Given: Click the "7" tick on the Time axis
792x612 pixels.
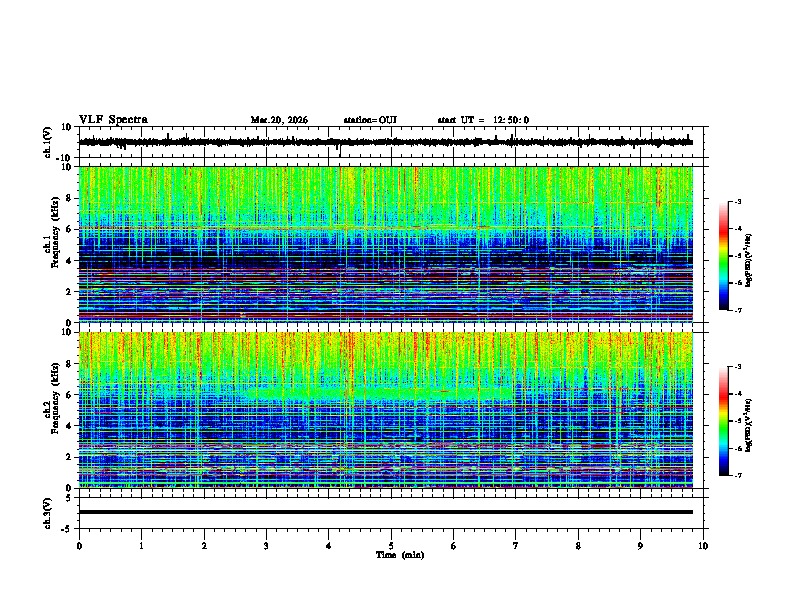Looking at the screenshot, I should pos(516,546).
